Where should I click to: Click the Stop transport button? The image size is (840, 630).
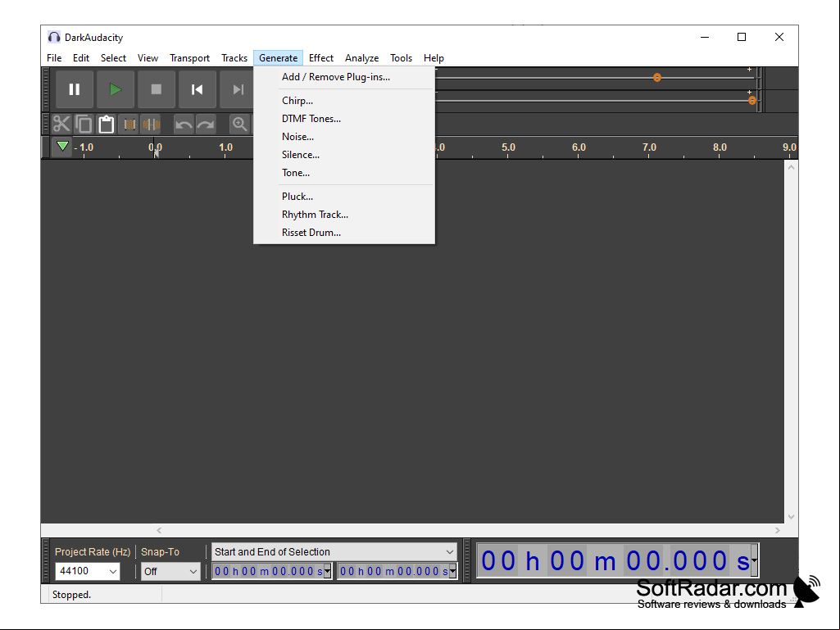click(156, 89)
